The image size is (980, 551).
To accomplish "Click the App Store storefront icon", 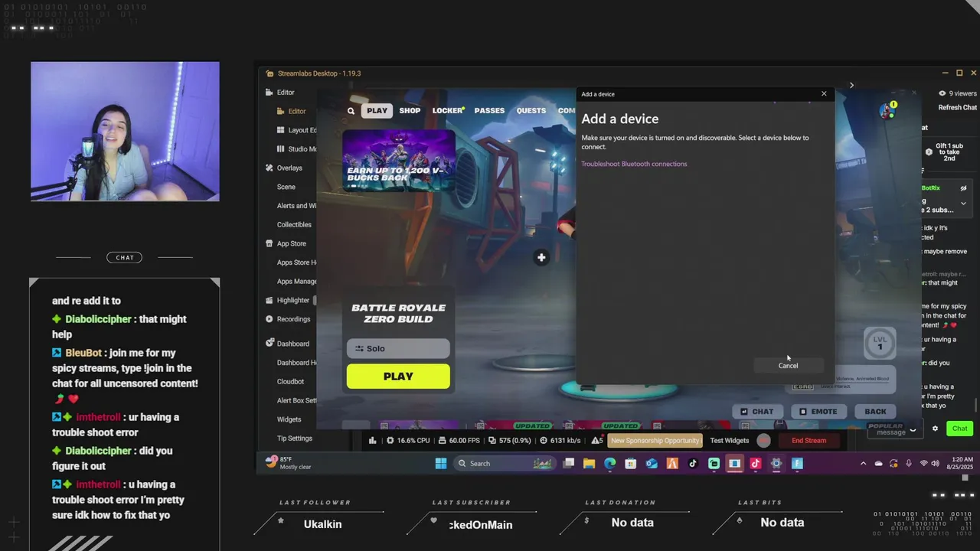I will coord(269,243).
